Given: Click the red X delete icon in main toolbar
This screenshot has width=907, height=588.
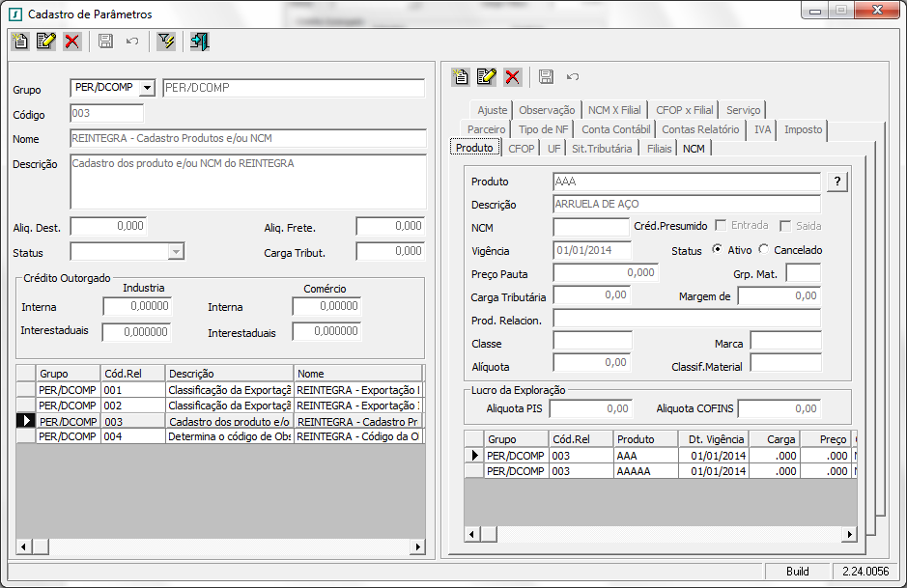Looking at the screenshot, I should pyautogui.click(x=72, y=42).
